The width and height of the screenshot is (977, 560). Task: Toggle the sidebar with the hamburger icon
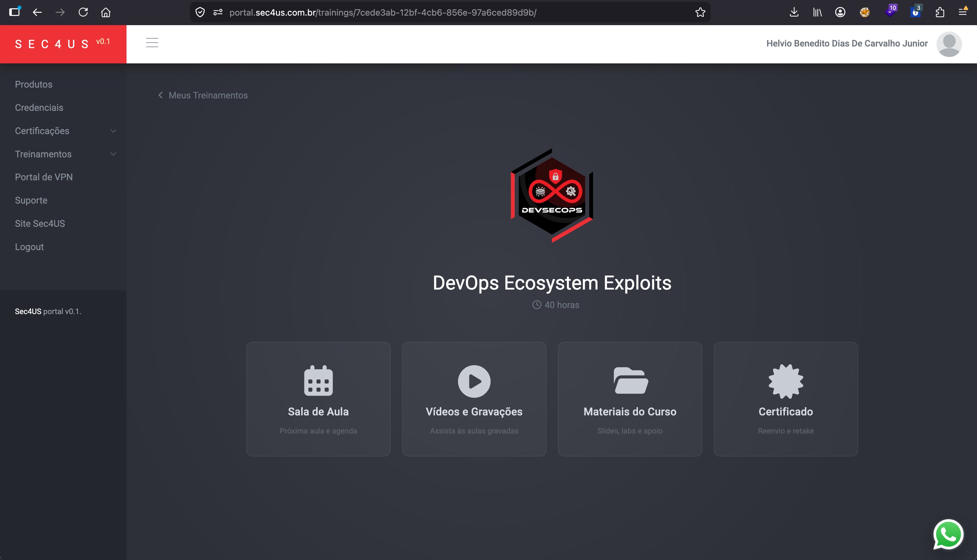pyautogui.click(x=152, y=43)
